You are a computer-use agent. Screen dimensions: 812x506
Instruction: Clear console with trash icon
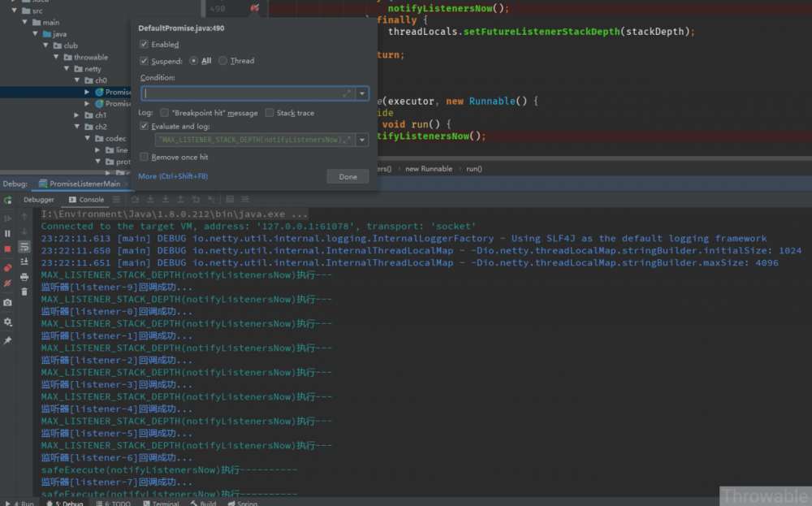pos(24,292)
